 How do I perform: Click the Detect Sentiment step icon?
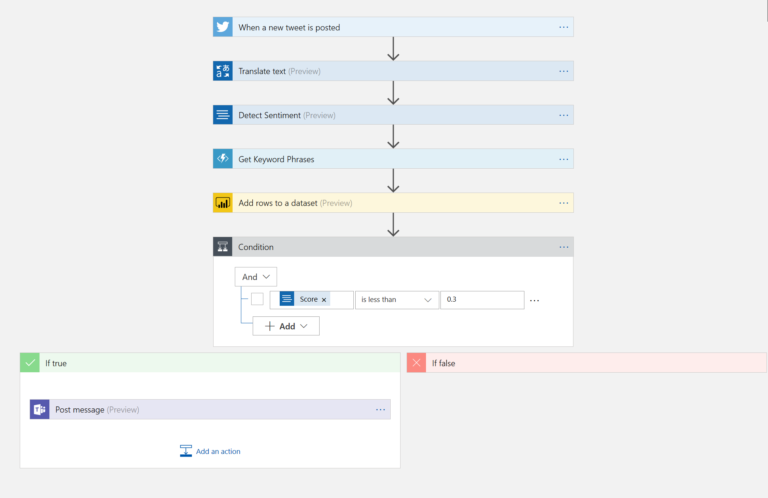(222, 115)
